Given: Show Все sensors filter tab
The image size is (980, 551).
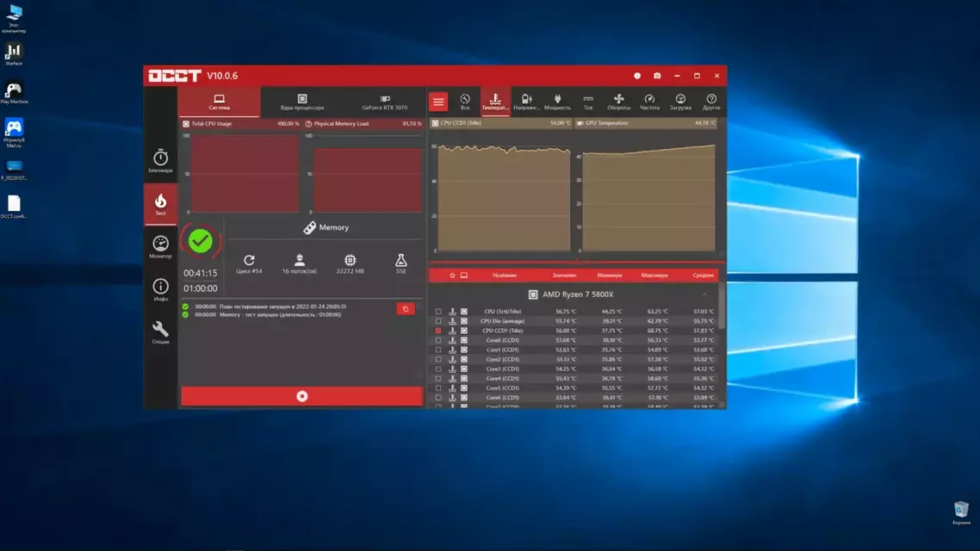Looking at the screenshot, I should click(465, 102).
